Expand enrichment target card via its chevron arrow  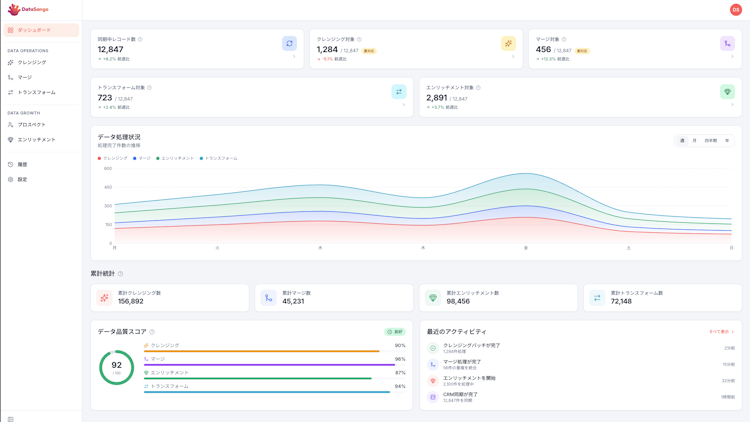tap(732, 105)
